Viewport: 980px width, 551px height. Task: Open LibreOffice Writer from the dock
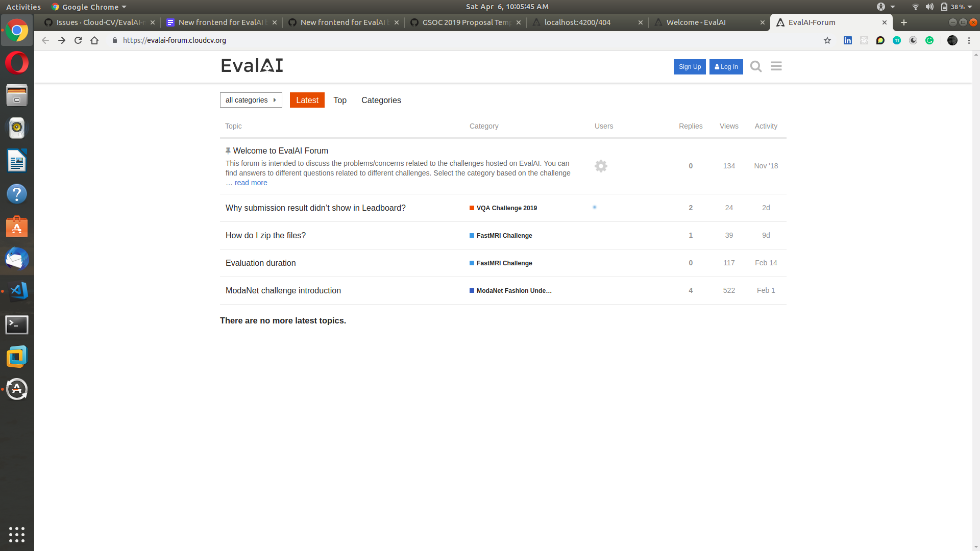click(17, 161)
